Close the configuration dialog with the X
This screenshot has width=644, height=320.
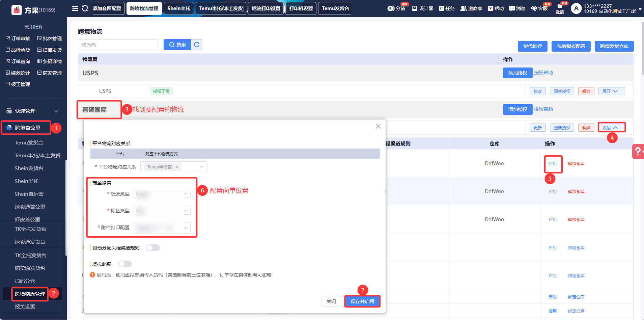378,126
